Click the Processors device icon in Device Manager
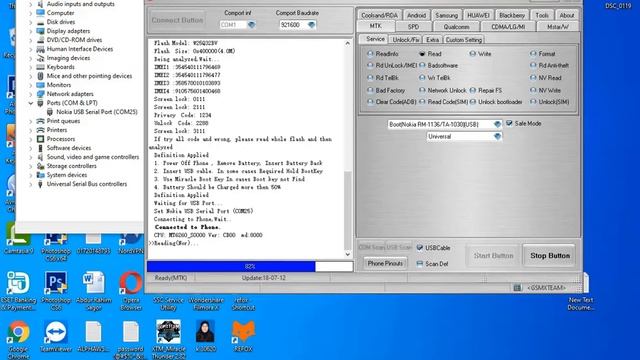Image resolution: width=640 pixels, height=360 pixels. point(40,139)
